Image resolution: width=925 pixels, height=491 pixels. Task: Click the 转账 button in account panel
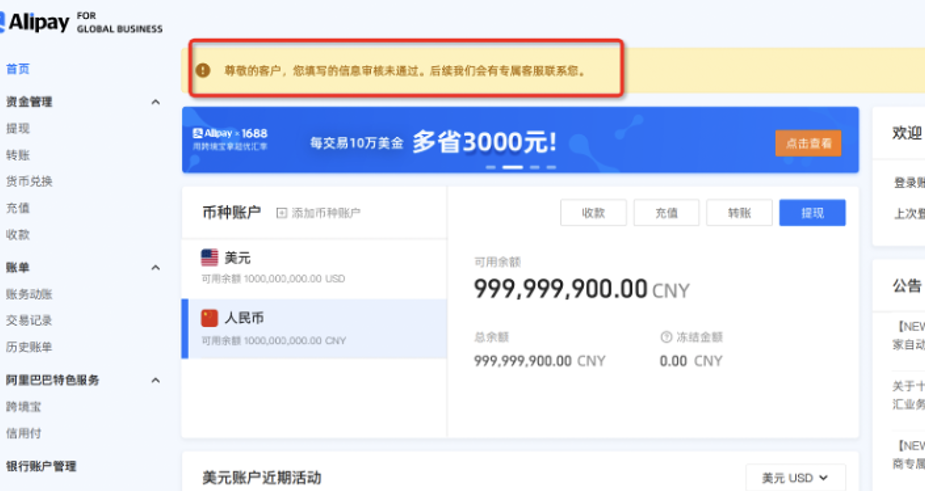pyautogui.click(x=739, y=213)
